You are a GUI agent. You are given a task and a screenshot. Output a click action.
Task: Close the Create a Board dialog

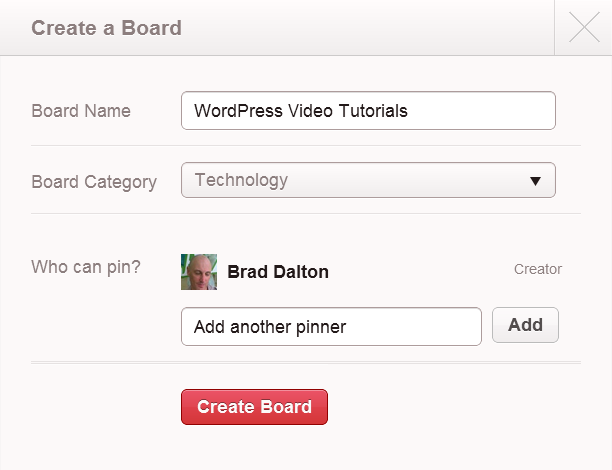(583, 28)
